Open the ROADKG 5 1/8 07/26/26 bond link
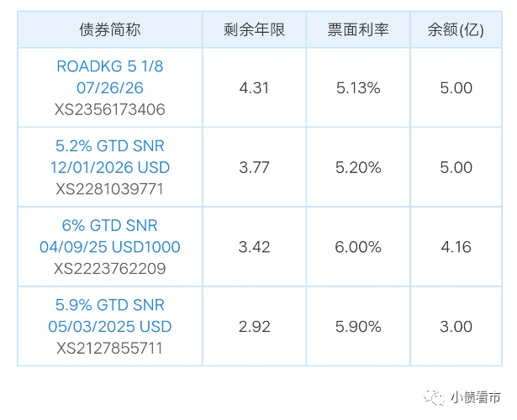 pos(109,76)
